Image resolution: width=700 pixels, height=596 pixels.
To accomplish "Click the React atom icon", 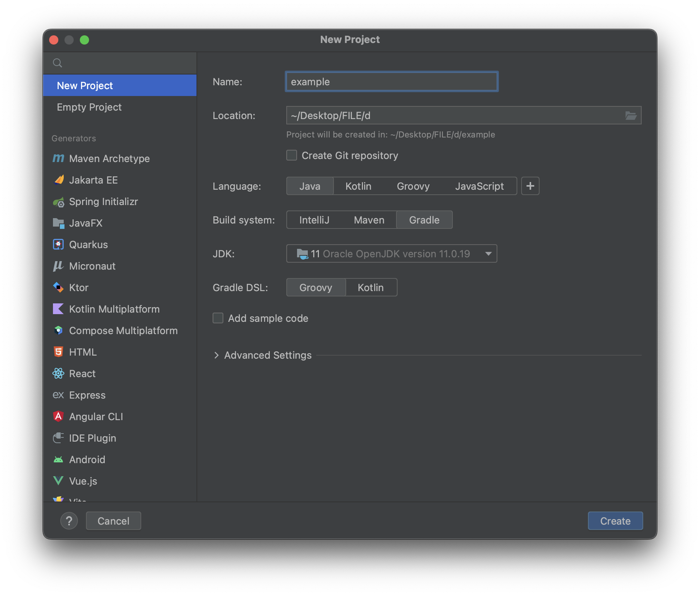I will pyautogui.click(x=58, y=373).
